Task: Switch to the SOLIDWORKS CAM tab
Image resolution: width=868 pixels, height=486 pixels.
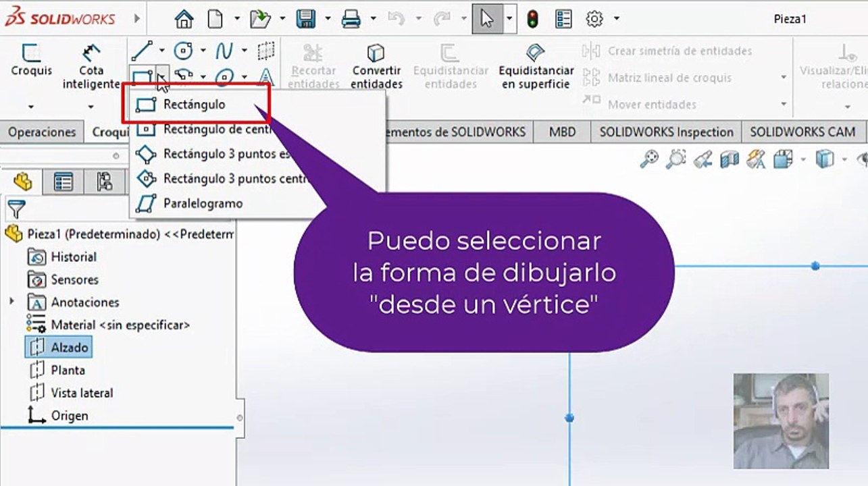Action: pos(802,132)
